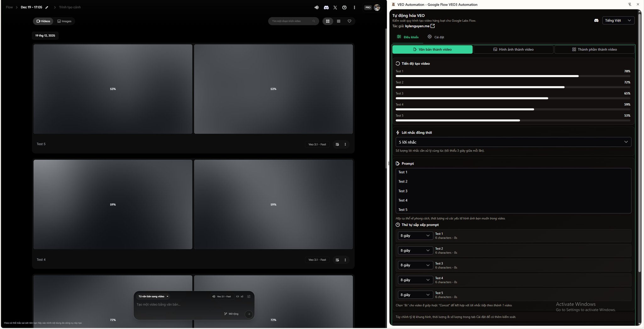Expand the 5 lời nhắc dropdown
Image resolution: width=644 pixels, height=329 pixels.
[513, 142]
